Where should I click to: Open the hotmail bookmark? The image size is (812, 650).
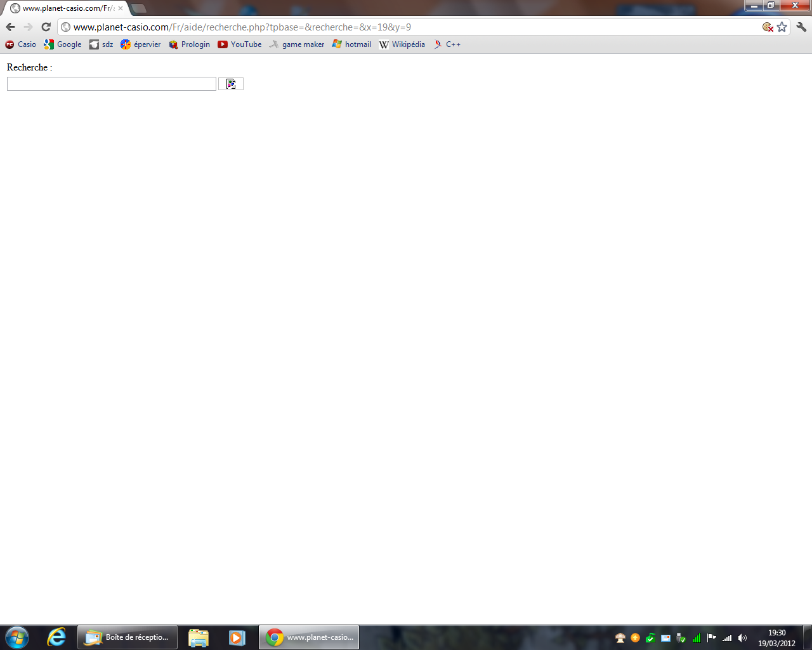pos(351,44)
